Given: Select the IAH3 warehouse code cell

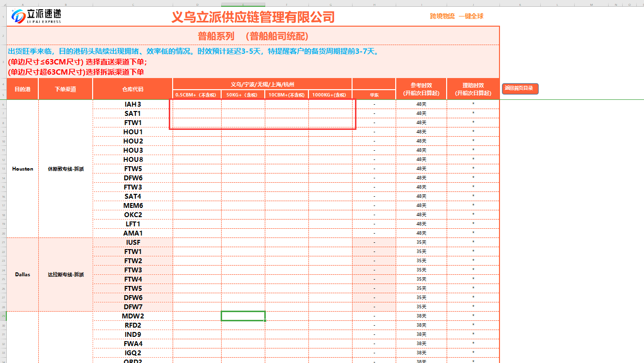Looking at the screenshot, I should [x=132, y=104].
